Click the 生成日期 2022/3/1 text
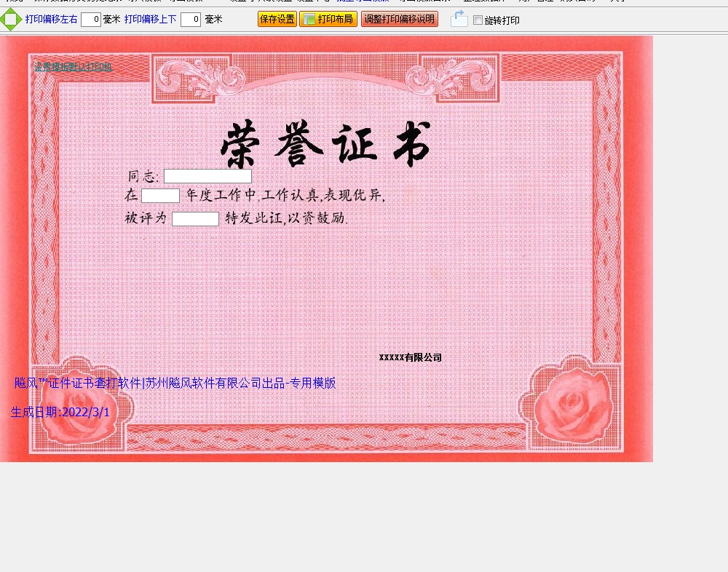 pos(60,412)
